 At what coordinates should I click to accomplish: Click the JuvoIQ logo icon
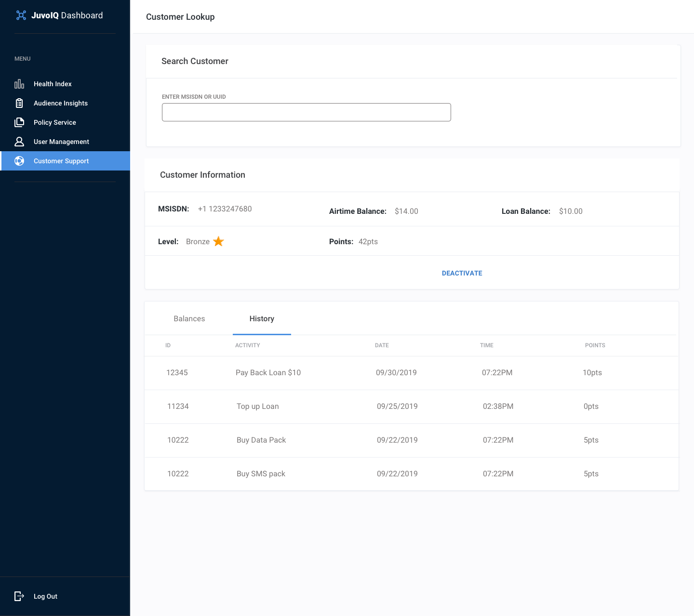21,15
